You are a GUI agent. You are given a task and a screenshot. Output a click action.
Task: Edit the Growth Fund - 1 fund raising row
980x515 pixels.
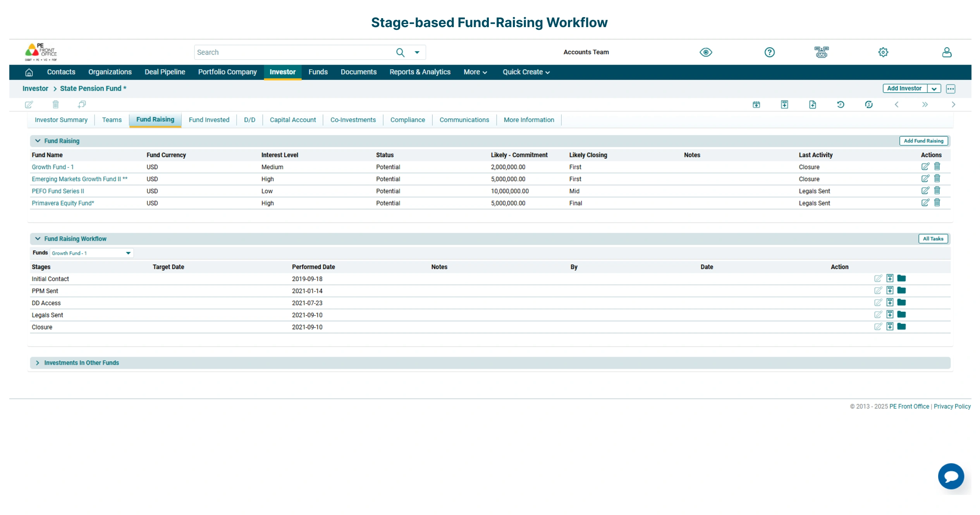click(x=925, y=167)
